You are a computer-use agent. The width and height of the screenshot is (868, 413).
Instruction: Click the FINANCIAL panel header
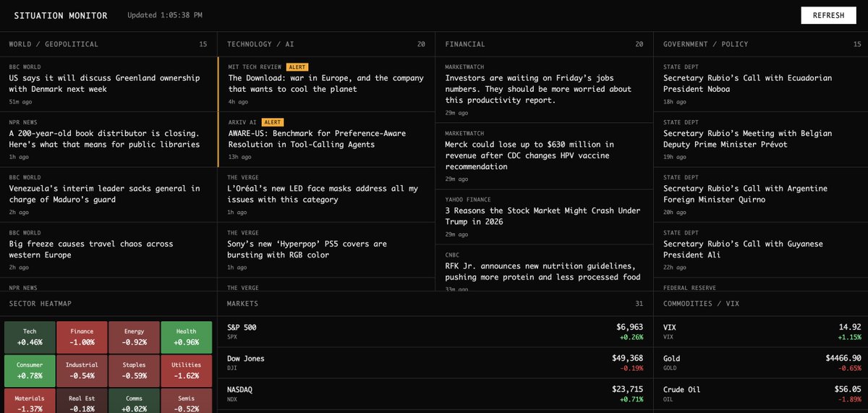tap(544, 44)
